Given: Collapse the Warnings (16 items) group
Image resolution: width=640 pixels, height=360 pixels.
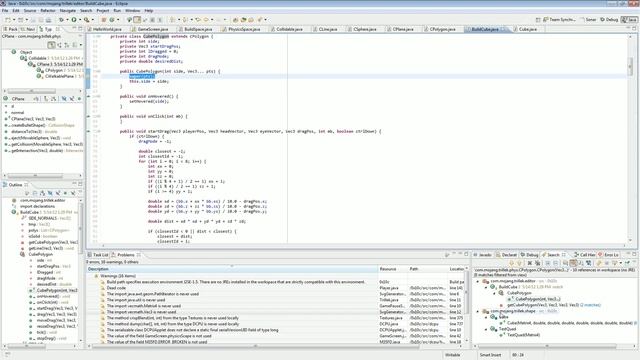Looking at the screenshot, I should tap(96, 276).
